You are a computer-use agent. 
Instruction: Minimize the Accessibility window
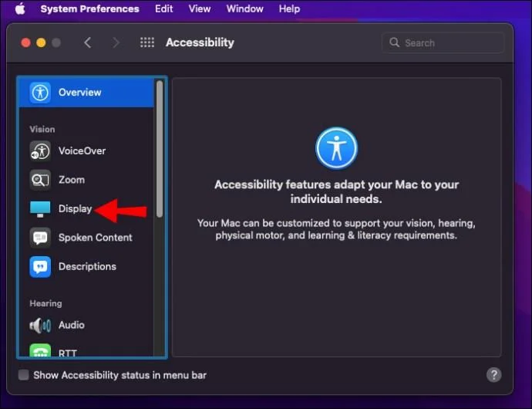41,42
